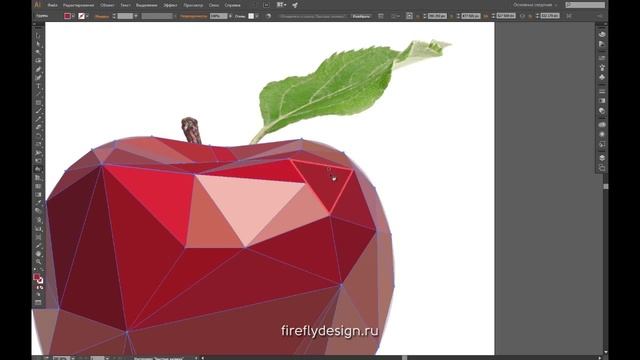Change the screen mode at toolbox bottom
Viewport: 640px width, 360px height.
click(38, 302)
